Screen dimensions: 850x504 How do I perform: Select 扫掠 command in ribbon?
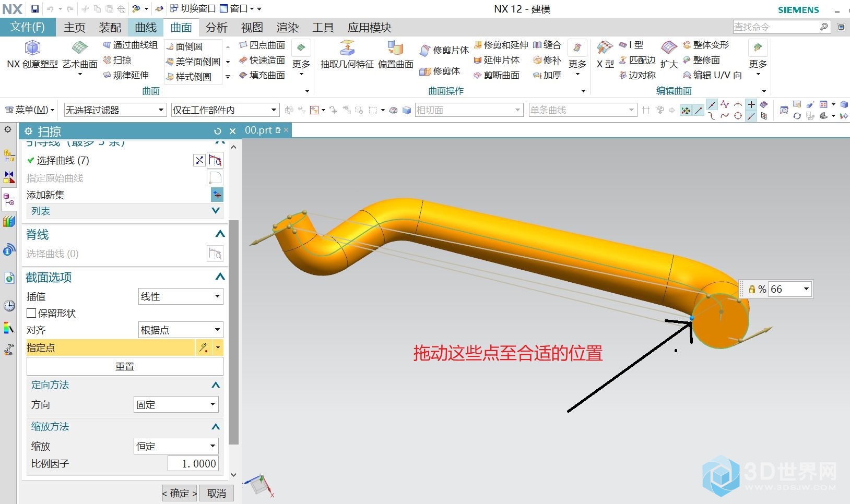[x=117, y=60]
